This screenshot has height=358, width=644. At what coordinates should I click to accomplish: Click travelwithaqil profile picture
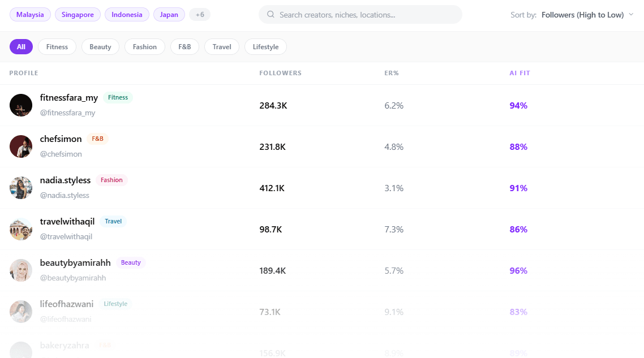coord(21,229)
